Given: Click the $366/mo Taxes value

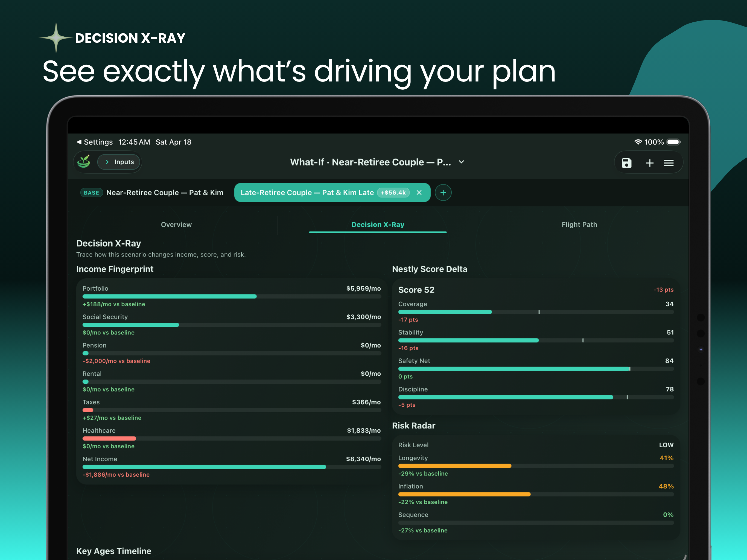Looking at the screenshot, I should click(x=366, y=402).
